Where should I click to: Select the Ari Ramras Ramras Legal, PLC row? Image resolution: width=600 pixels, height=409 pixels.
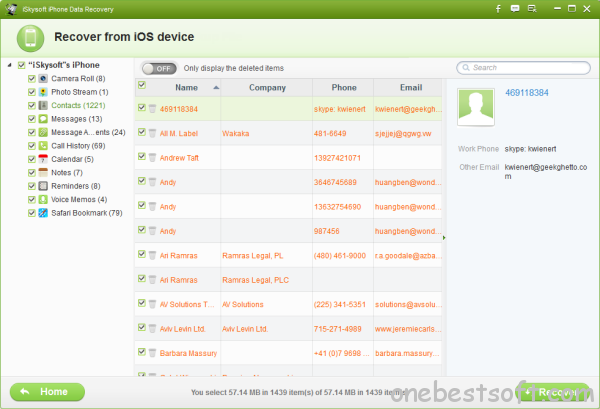point(288,280)
